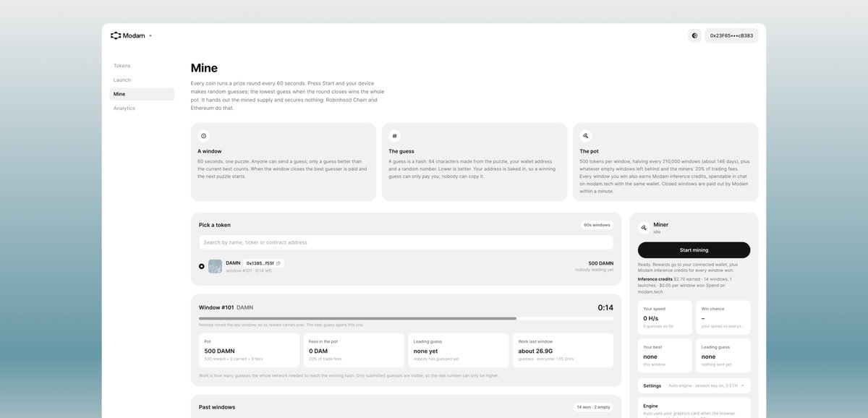Screen dimensions: 868x418
Task: Click the Win chance card
Action: (x=723, y=317)
